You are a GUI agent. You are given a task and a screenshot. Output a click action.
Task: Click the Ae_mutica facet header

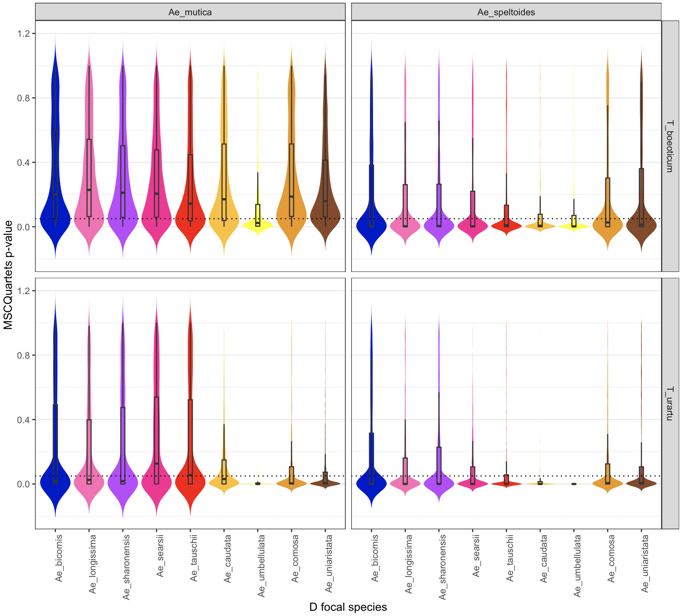190,12
